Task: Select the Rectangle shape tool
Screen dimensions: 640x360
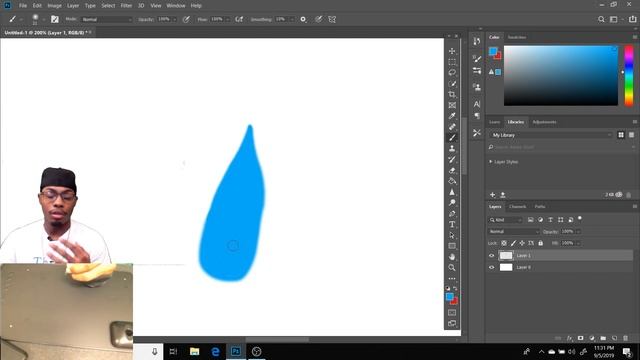Action: click(452, 246)
